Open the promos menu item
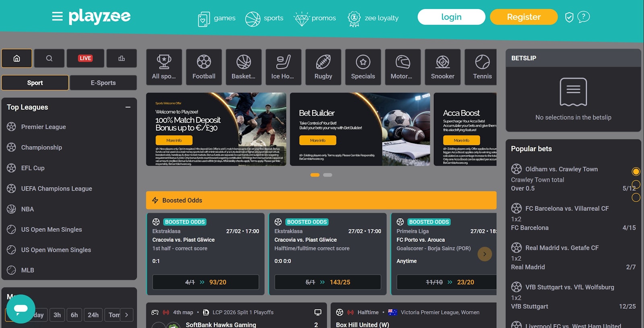644x328 pixels. pyautogui.click(x=315, y=18)
